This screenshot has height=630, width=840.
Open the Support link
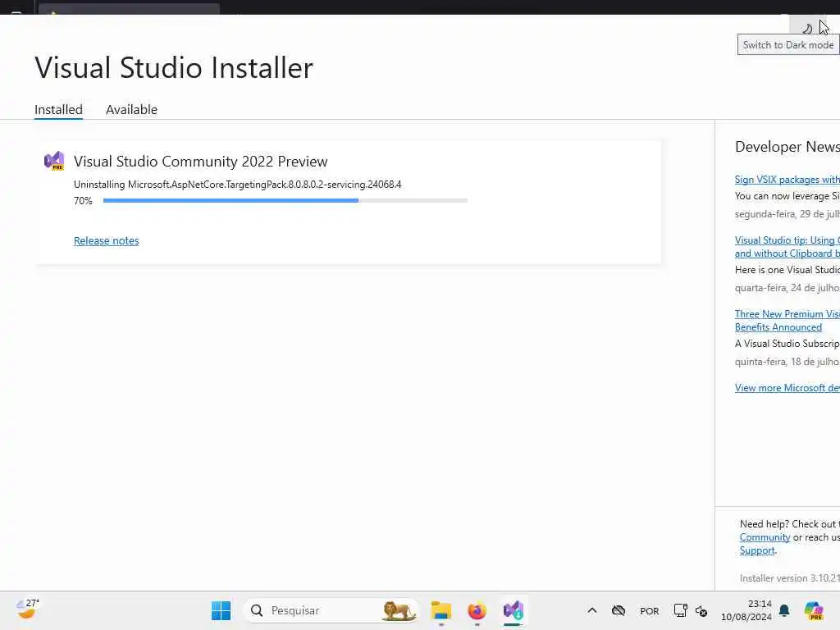757,550
